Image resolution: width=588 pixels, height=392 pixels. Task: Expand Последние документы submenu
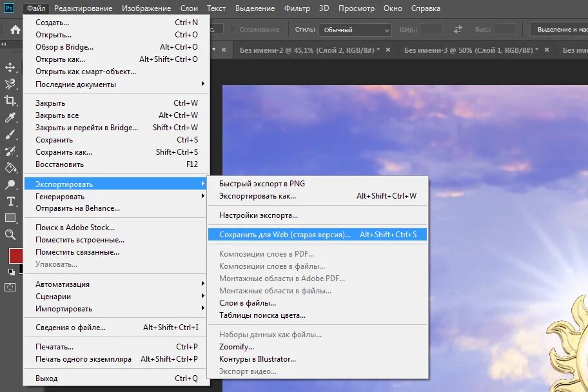tap(117, 84)
